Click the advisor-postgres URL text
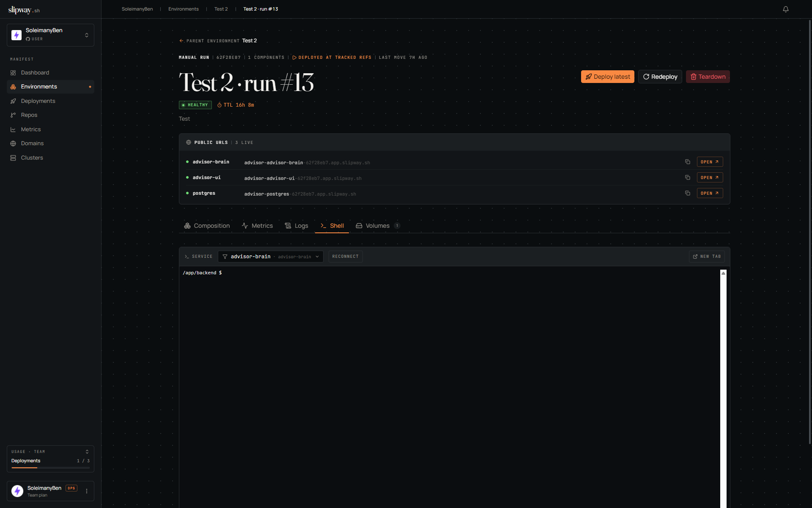Viewport: 812px width, 508px height. (x=300, y=194)
